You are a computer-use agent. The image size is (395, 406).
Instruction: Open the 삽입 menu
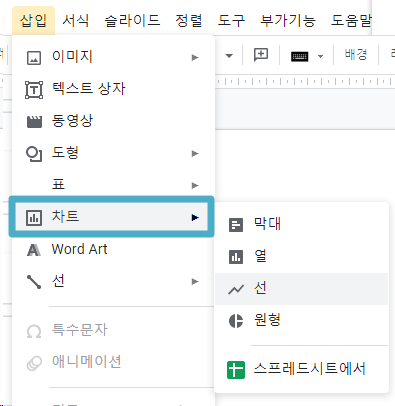click(x=33, y=21)
